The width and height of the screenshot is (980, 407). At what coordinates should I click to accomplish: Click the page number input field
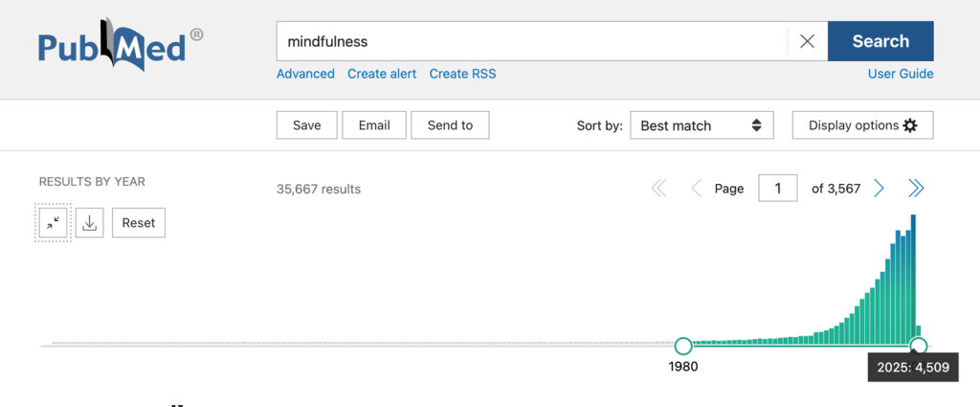tap(777, 189)
